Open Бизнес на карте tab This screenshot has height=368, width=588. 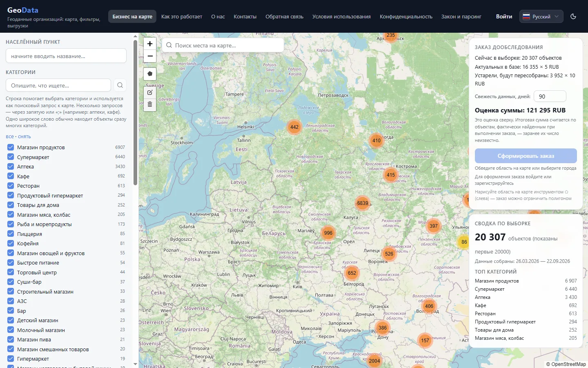pos(132,16)
